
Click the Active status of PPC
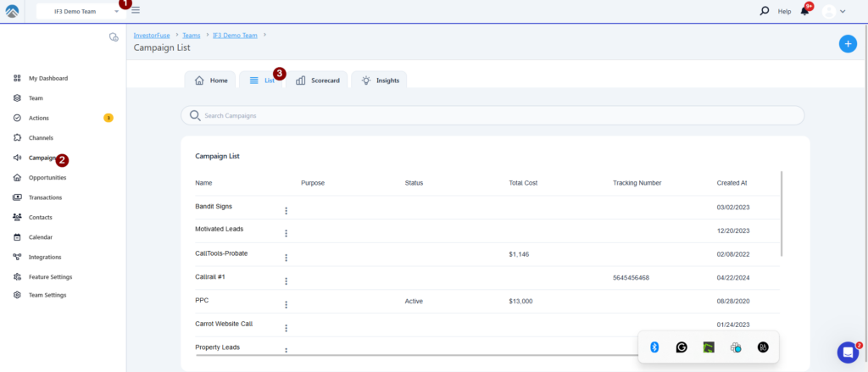point(414,301)
